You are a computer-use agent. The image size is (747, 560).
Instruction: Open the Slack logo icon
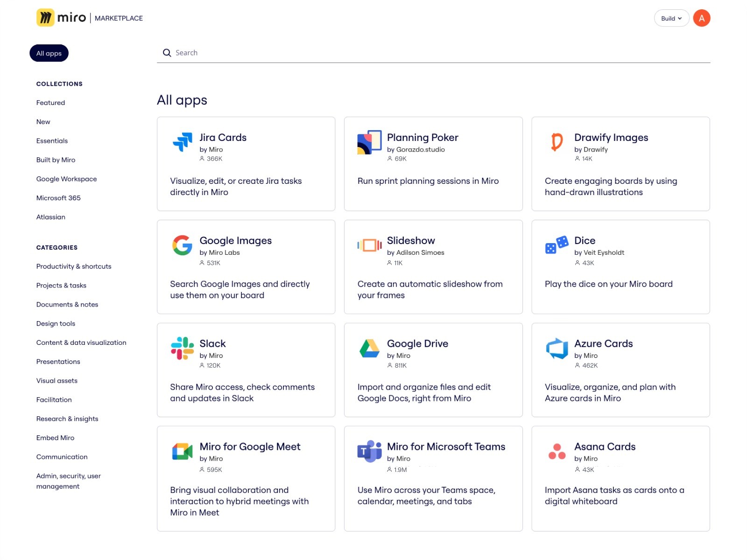pos(182,348)
